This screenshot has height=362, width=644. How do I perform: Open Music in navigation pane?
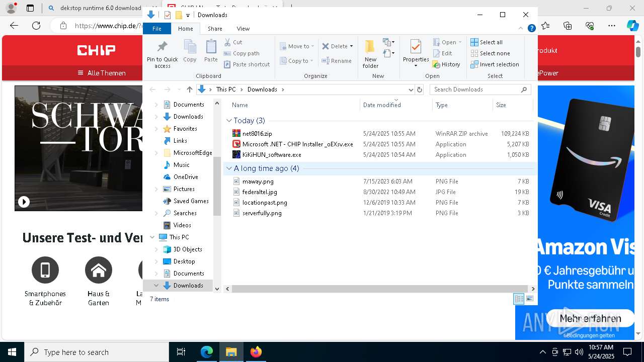click(x=181, y=165)
